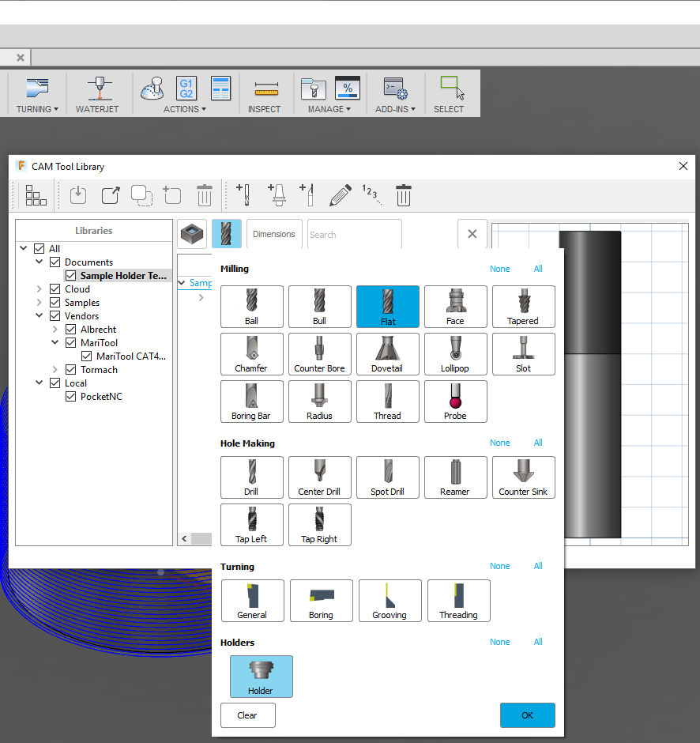Select the Tap Right filter
The height and width of the screenshot is (743, 700).
[x=320, y=525]
